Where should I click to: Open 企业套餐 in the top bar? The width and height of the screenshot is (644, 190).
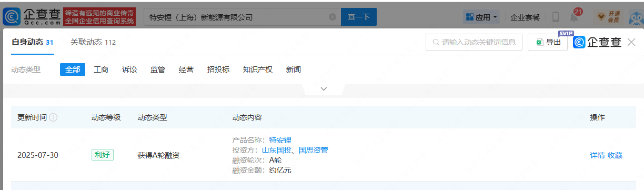[525, 17]
